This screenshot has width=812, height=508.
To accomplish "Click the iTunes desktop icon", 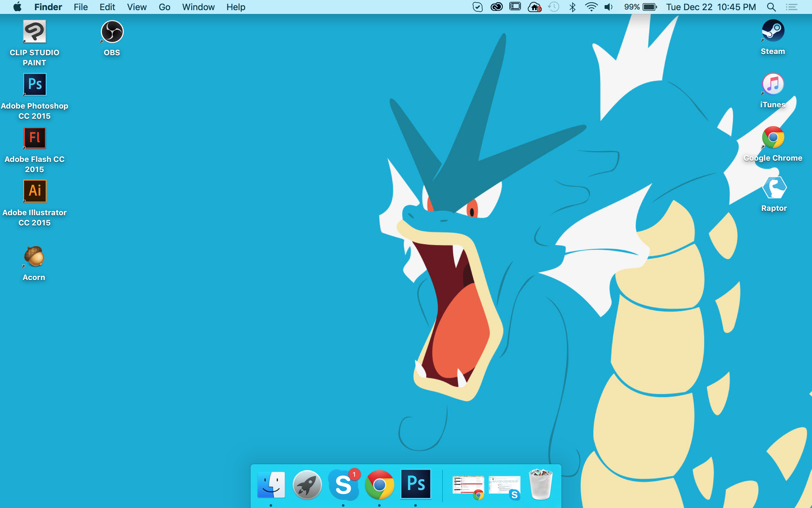I will [773, 84].
